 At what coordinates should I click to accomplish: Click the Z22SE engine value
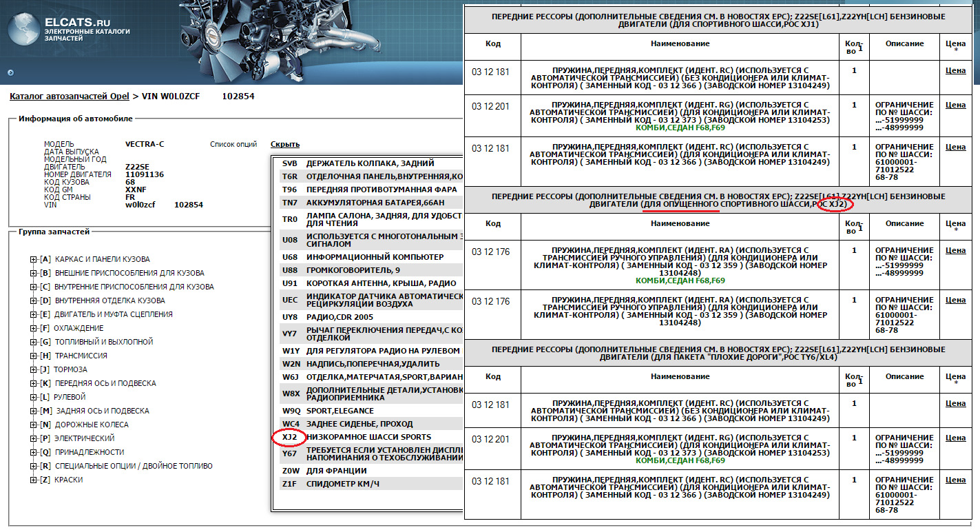[137, 167]
